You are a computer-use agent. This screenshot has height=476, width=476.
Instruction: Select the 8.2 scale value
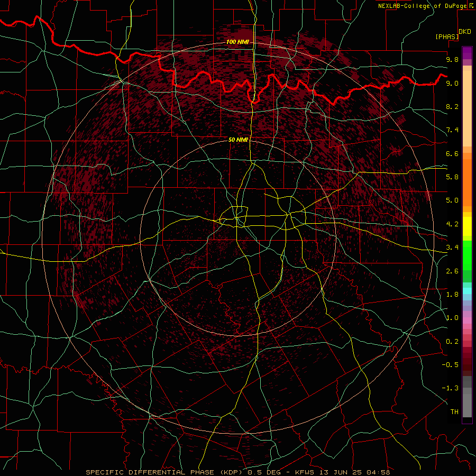pyautogui.click(x=452, y=107)
